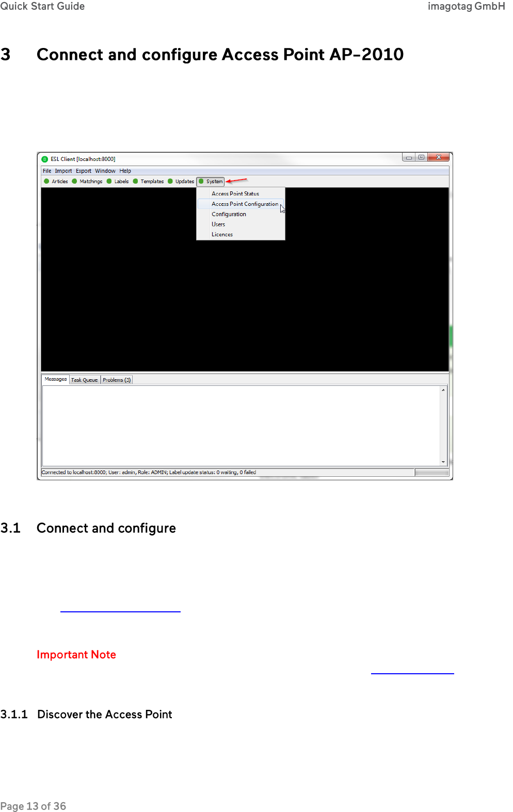
Task: Click the green ESL Client title icon
Action: point(45,159)
